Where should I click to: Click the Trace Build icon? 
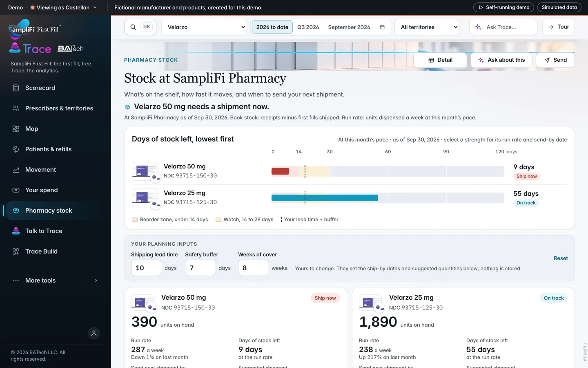click(x=16, y=251)
